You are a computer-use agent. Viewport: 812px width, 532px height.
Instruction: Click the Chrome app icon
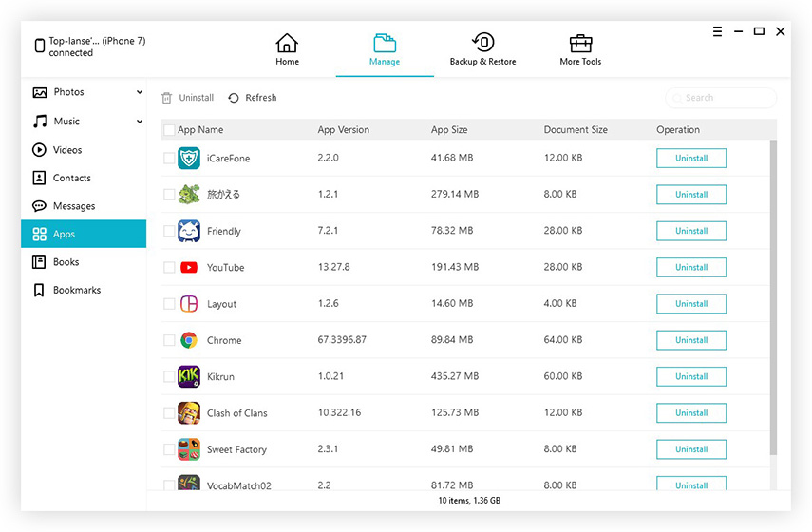(x=189, y=340)
